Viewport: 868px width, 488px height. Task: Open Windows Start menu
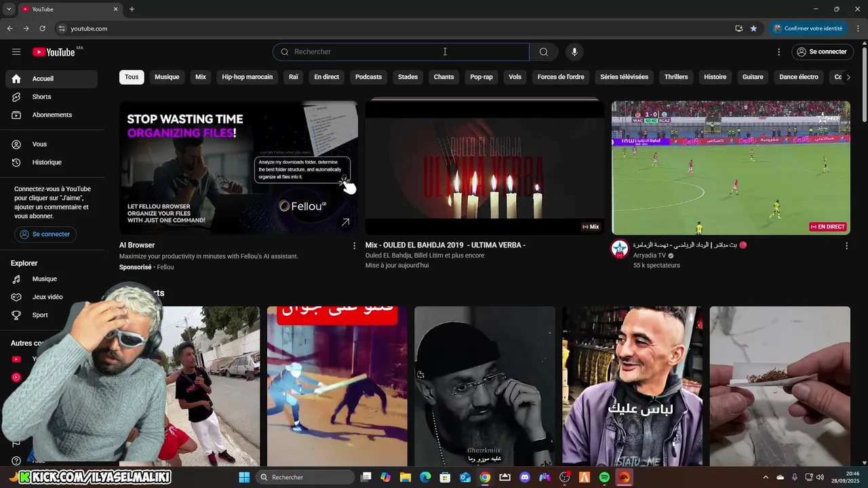pos(244,477)
